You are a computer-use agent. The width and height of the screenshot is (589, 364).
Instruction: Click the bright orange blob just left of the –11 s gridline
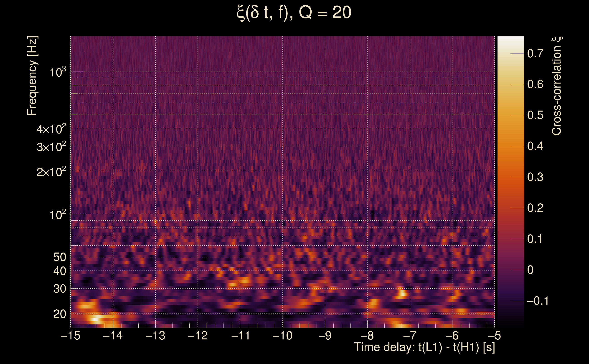233,285
